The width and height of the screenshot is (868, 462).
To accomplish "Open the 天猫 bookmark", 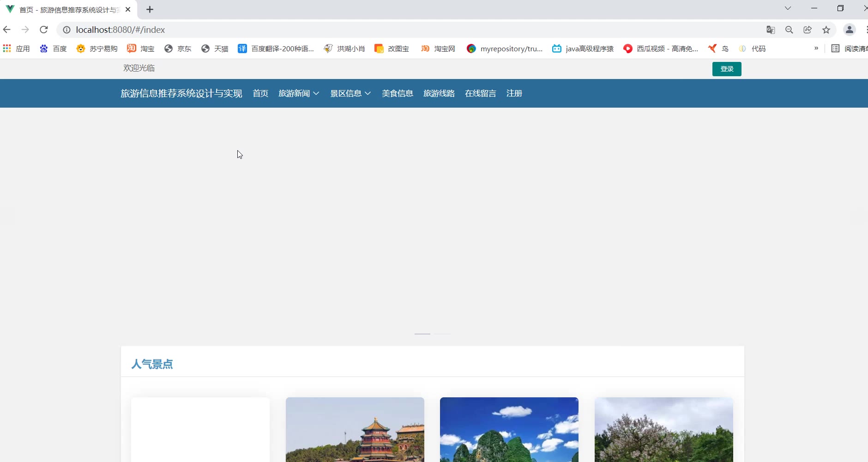I will pos(215,49).
